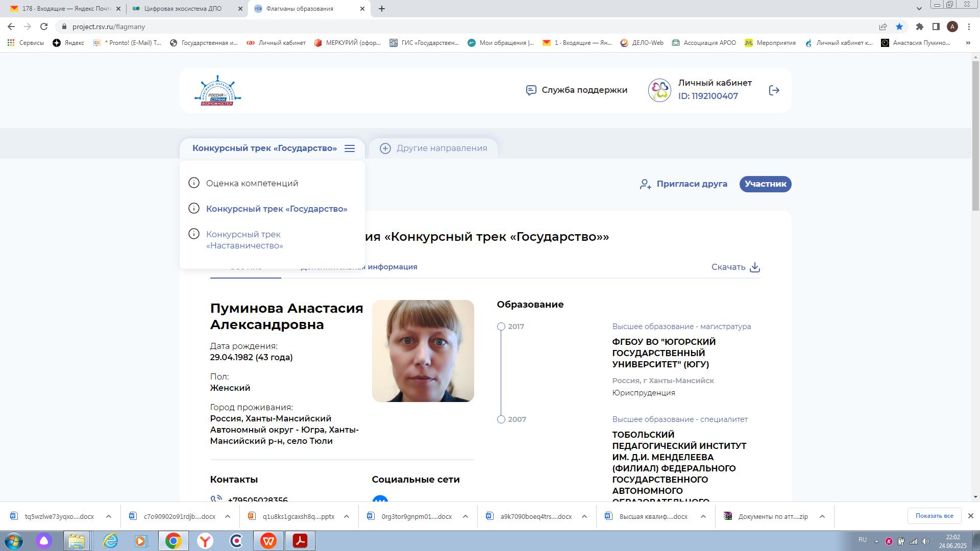The height and width of the screenshot is (551, 980).
Task: Bookmark page with the star icon
Action: click(x=899, y=27)
